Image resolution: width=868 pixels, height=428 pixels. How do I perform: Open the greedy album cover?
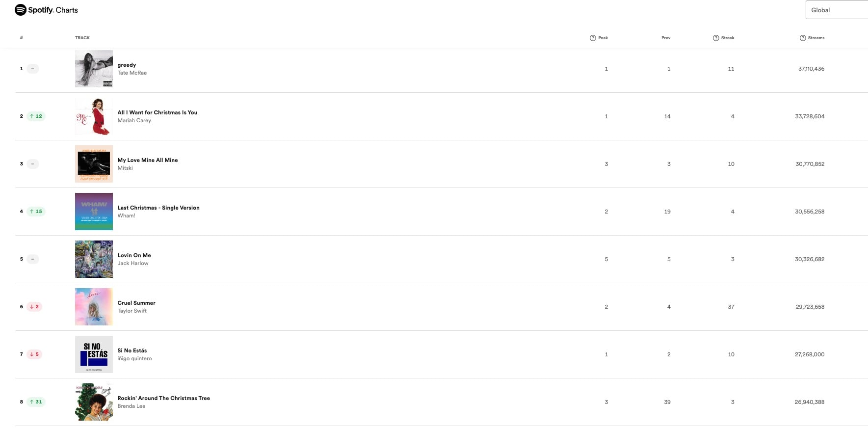click(94, 69)
